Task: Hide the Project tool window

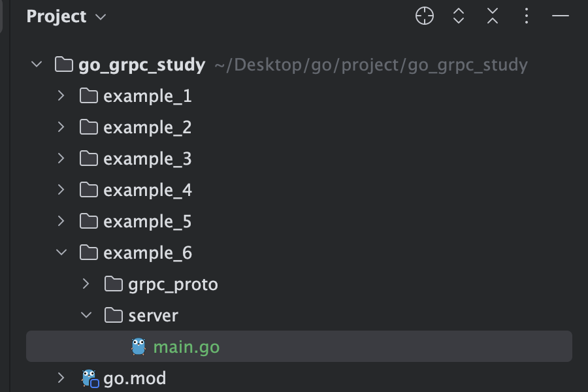Action: click(x=561, y=17)
